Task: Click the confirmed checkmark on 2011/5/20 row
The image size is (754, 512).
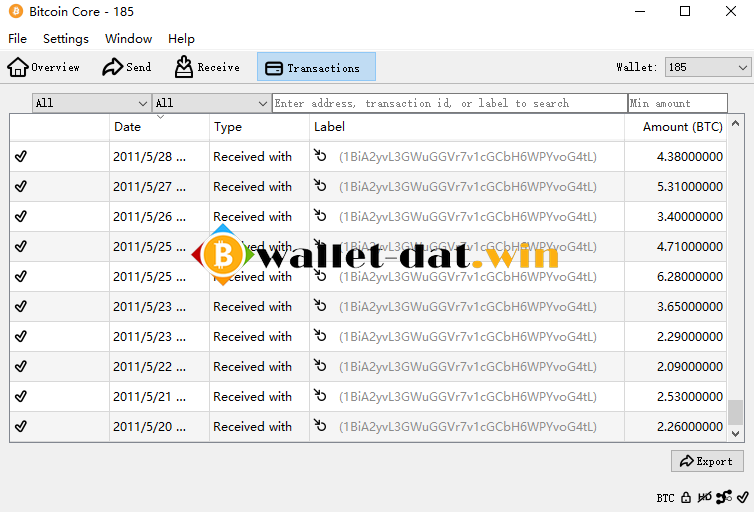Action: (x=21, y=426)
